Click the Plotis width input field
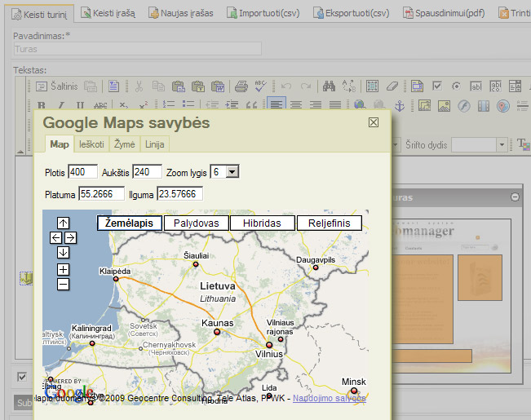 tap(82, 172)
